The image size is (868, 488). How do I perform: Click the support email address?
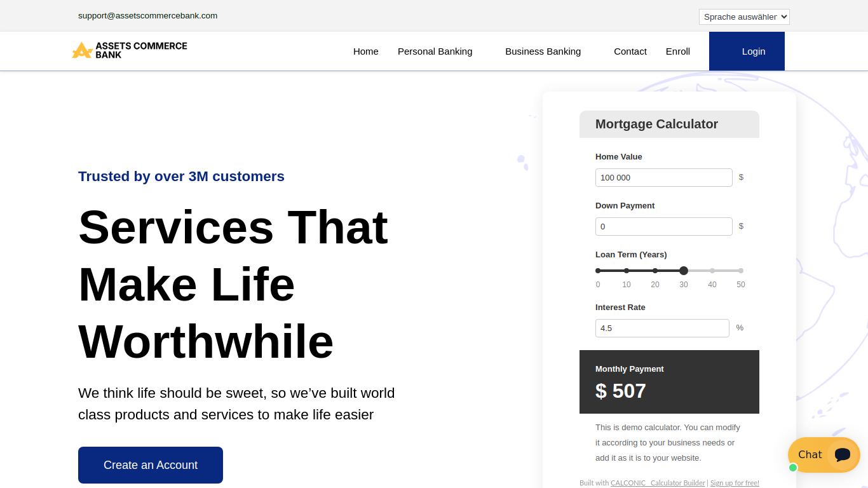(x=147, y=16)
